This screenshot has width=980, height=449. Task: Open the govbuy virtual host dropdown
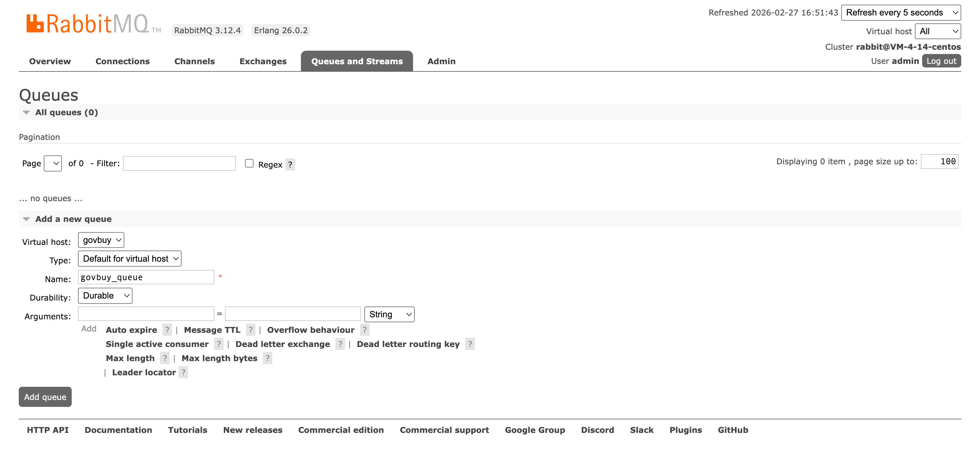point(101,240)
